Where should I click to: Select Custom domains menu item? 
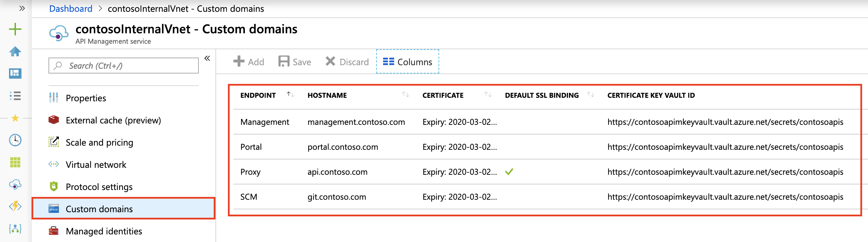(124, 209)
